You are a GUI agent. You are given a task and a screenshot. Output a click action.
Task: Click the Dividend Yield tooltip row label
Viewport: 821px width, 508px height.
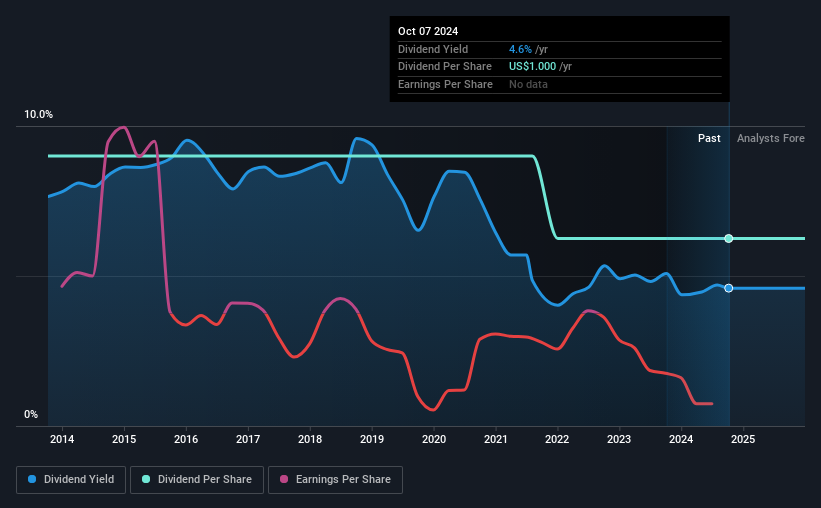pyautogui.click(x=433, y=49)
